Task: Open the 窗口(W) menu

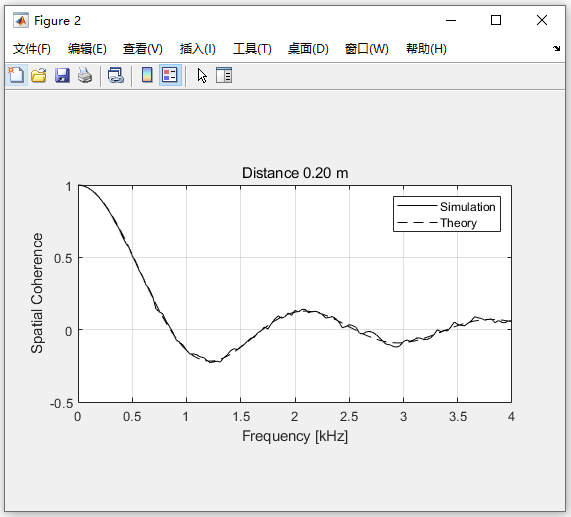Action: [367, 49]
